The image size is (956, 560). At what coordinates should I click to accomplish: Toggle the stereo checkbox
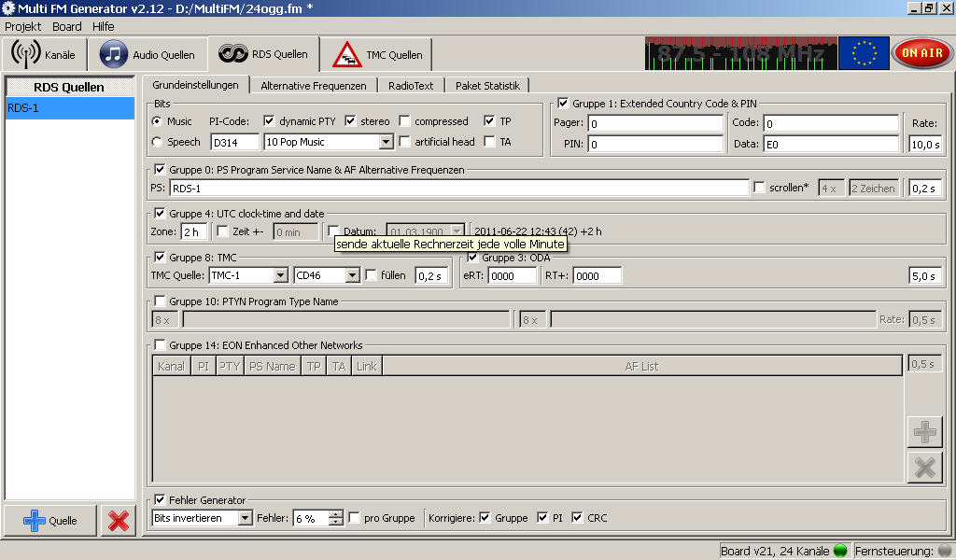point(350,120)
